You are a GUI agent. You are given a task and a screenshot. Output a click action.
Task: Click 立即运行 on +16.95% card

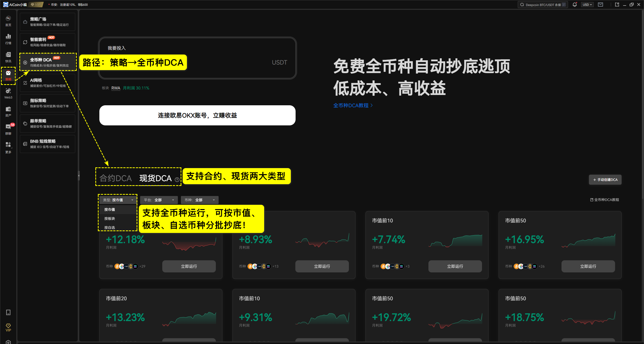(x=588, y=266)
